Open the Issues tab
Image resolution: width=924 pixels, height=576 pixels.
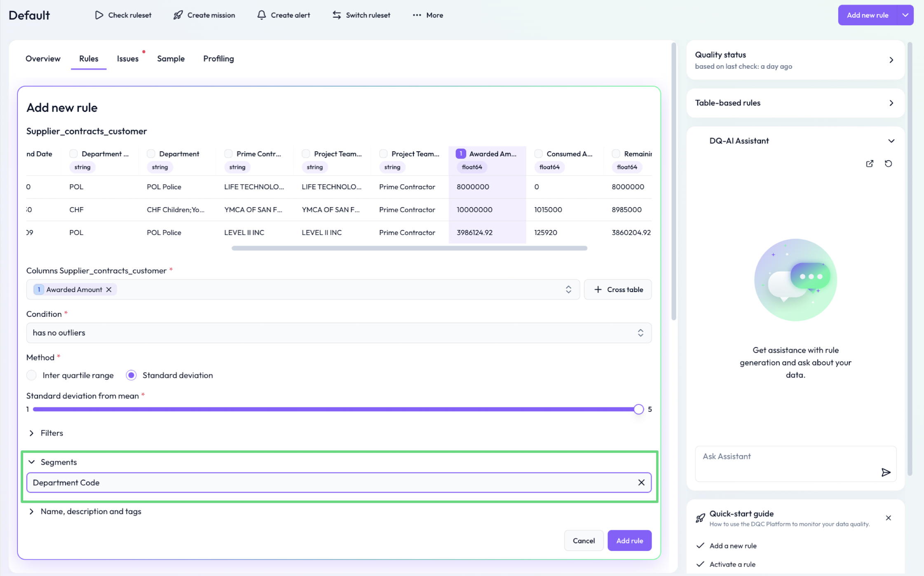pyautogui.click(x=127, y=59)
